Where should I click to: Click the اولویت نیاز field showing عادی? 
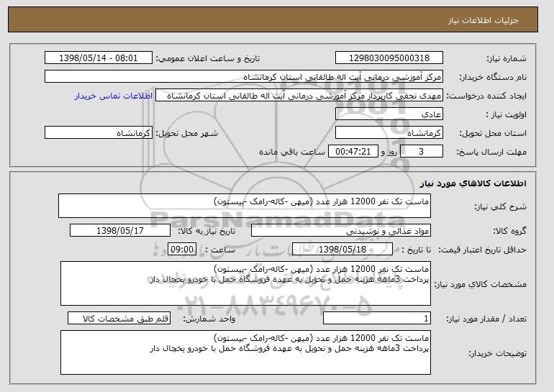pos(389,114)
